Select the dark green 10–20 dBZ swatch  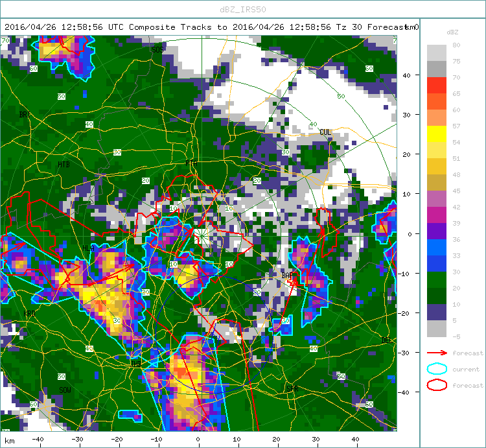(436, 296)
